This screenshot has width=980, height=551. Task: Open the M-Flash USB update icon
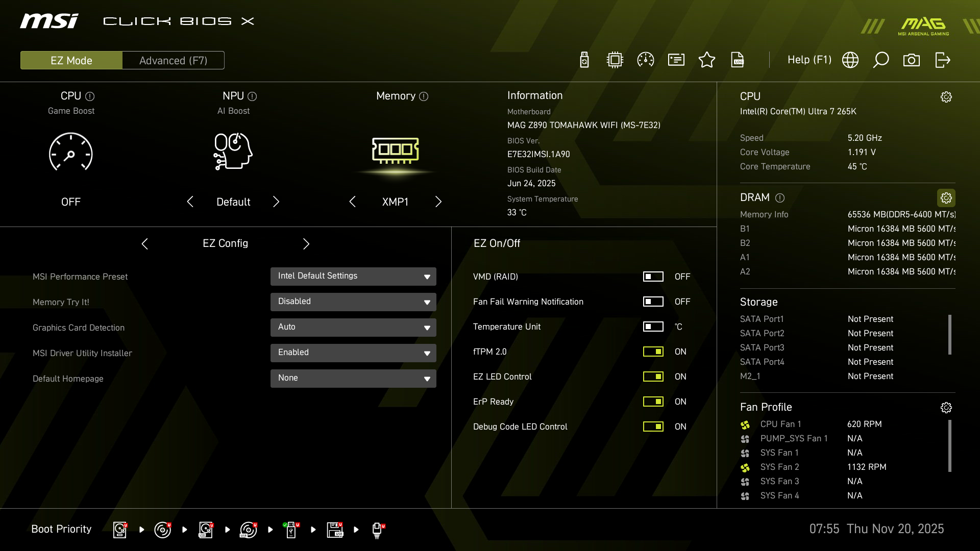pos(584,60)
